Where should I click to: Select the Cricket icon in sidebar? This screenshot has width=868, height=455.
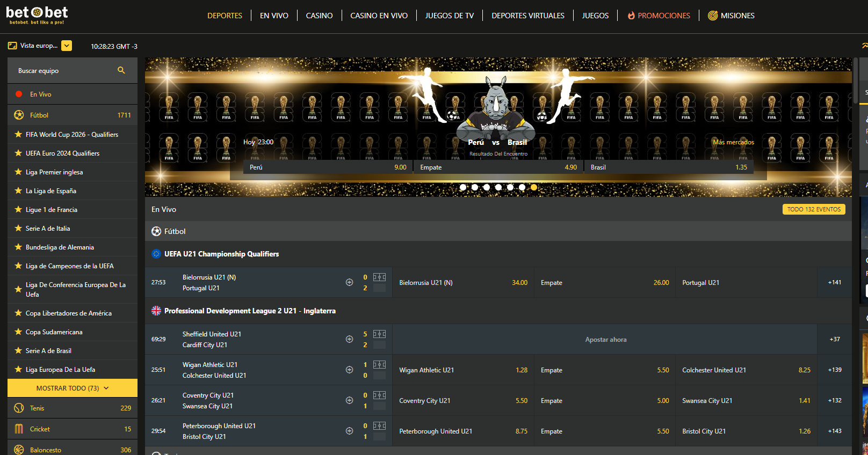[x=19, y=429]
